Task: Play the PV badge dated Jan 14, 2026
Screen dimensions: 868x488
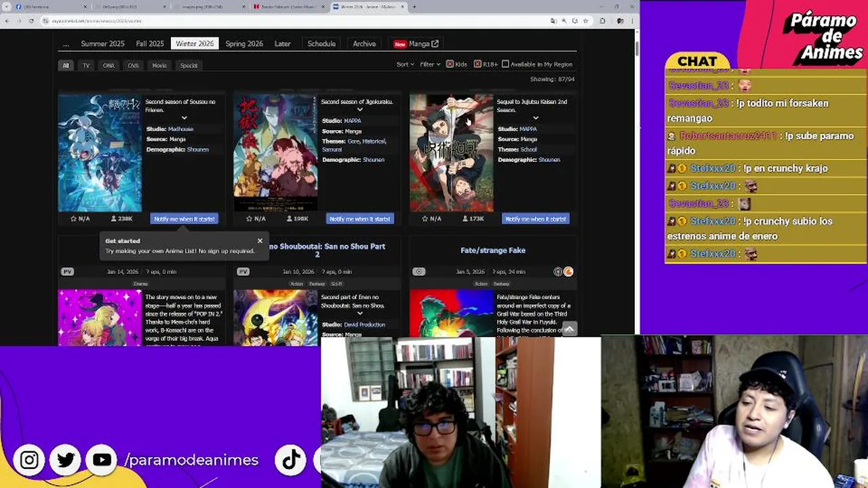Action: (x=67, y=272)
